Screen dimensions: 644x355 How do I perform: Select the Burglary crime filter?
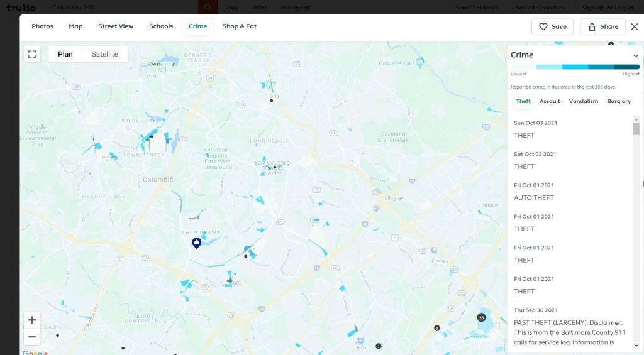click(619, 101)
